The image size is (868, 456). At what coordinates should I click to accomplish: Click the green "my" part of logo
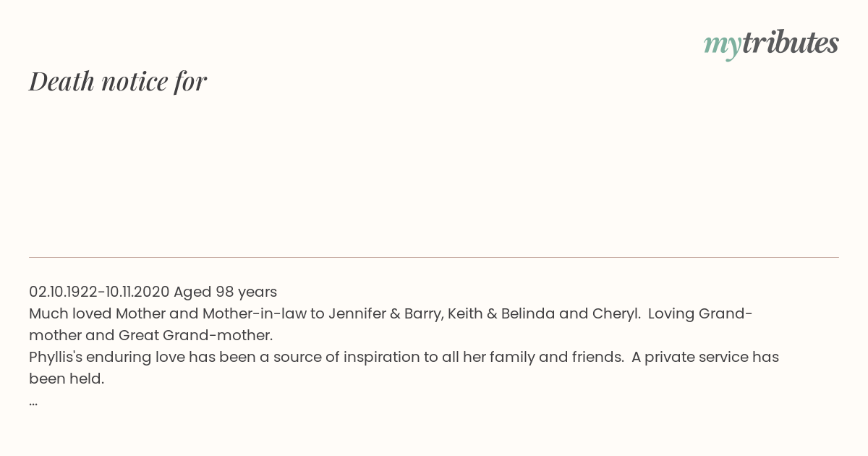[722, 46]
